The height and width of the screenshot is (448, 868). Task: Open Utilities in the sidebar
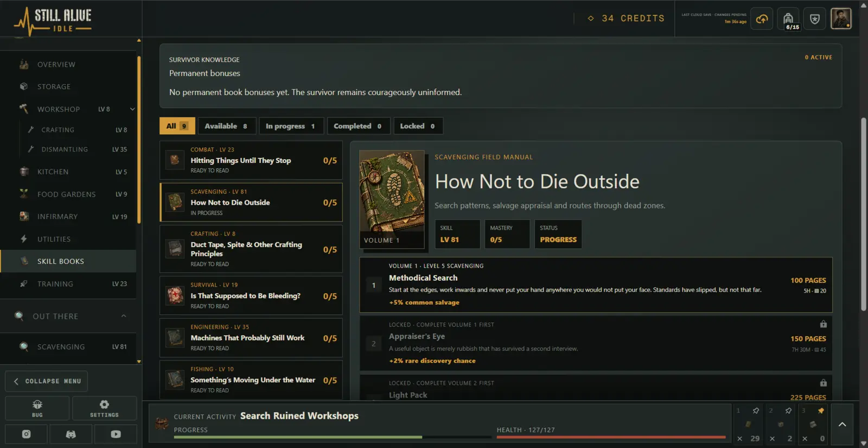pos(68,239)
